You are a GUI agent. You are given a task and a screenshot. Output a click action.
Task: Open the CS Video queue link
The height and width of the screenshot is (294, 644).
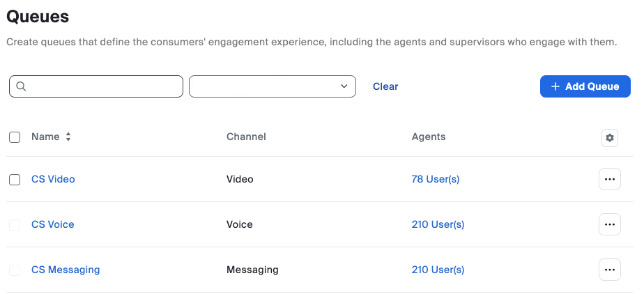click(53, 179)
